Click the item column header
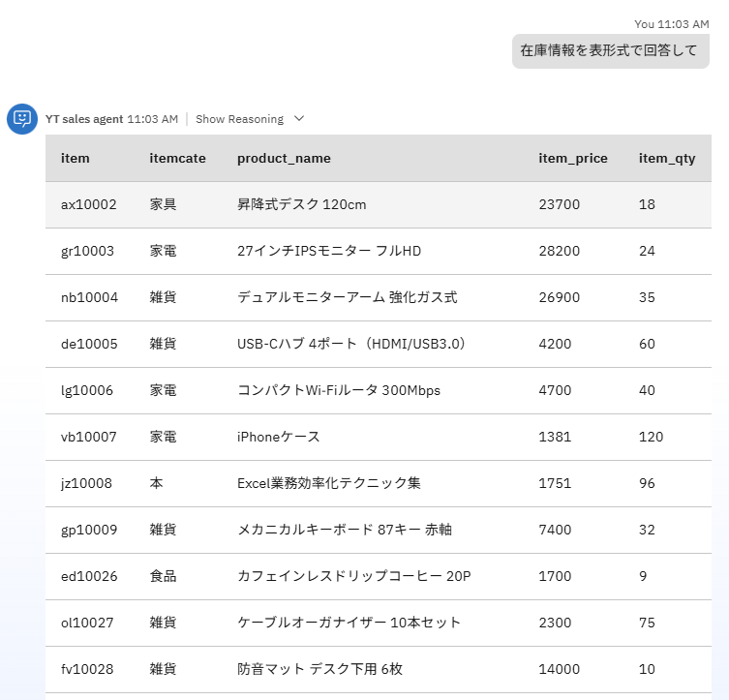This screenshot has height=700, width=729. pos(75,159)
